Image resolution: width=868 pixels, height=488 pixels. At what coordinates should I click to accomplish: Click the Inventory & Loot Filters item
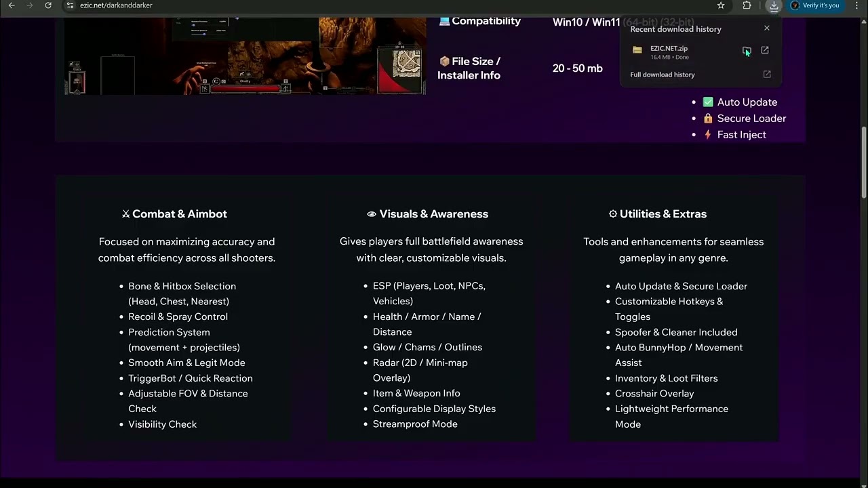667,378
